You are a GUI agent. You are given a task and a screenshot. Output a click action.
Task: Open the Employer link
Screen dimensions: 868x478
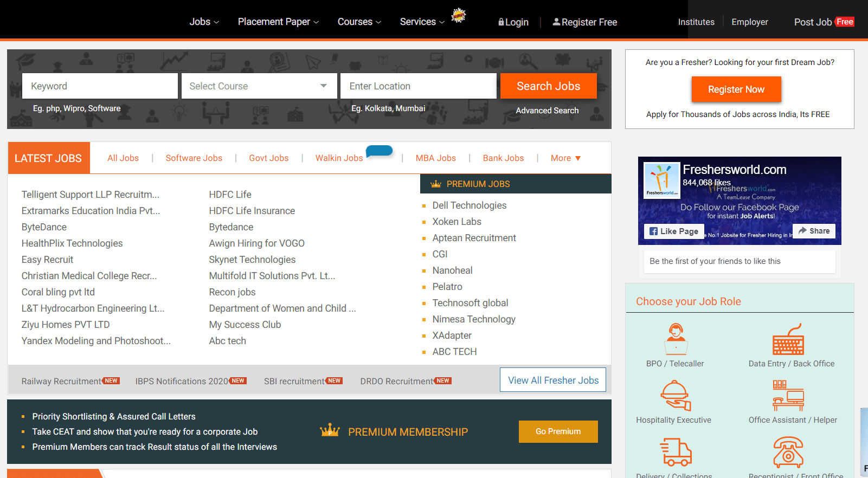point(750,22)
